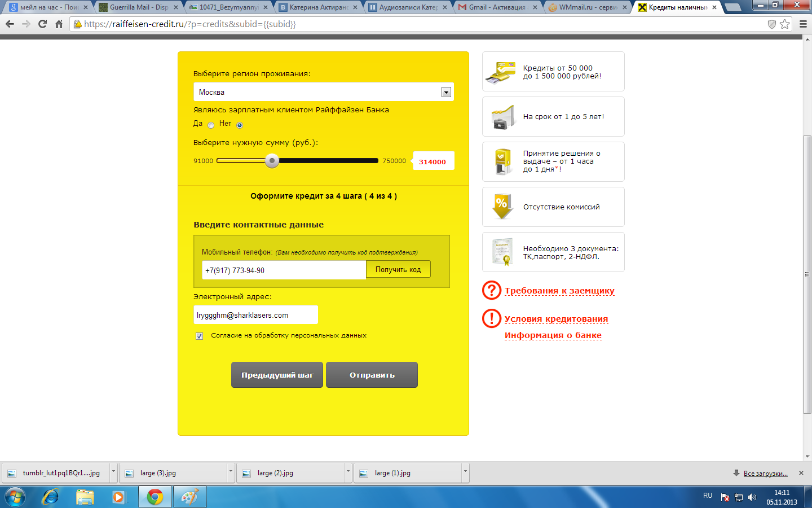Viewport: 812px width, 508px height.
Task: Click the RU language indicator in tray
Action: pyautogui.click(x=708, y=496)
